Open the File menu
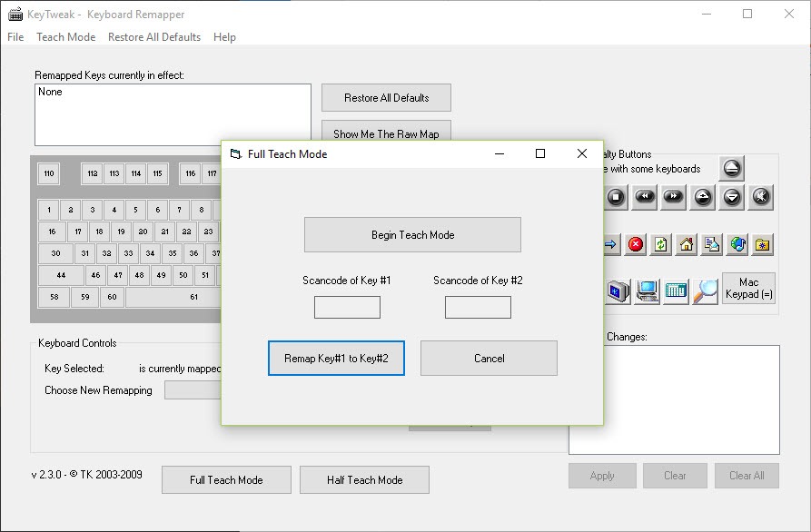Screen dimensions: 811x532 pyautogui.click(x=15, y=37)
